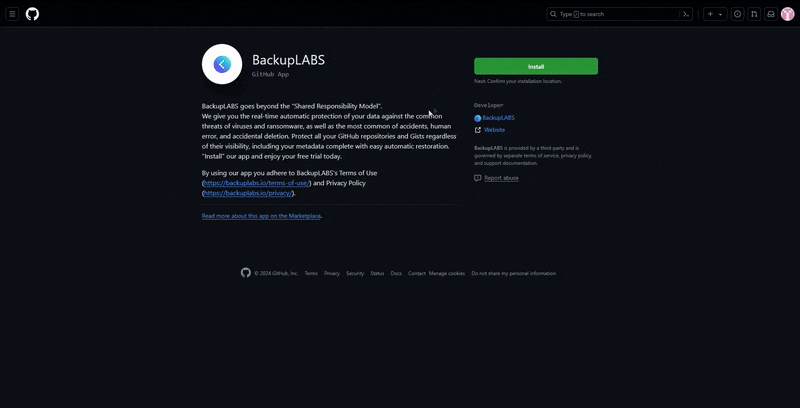Click the 'GitHub App' label text
The width and height of the screenshot is (800, 408).
coord(270,74)
